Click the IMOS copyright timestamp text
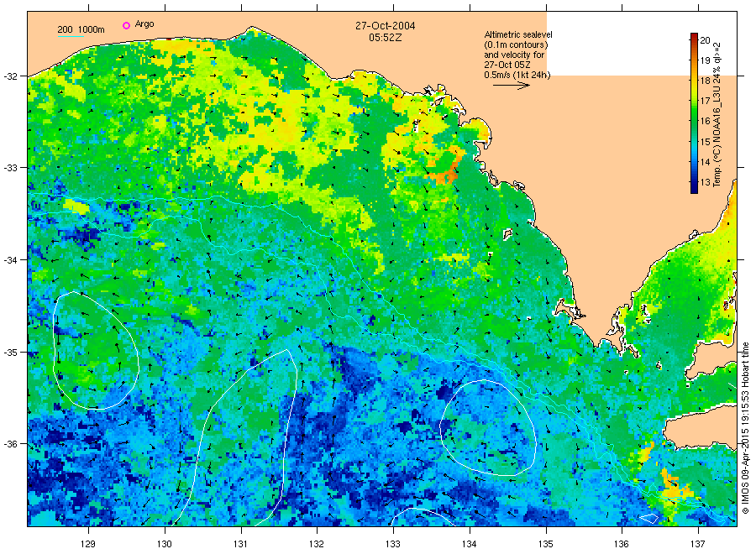 [x=745, y=428]
